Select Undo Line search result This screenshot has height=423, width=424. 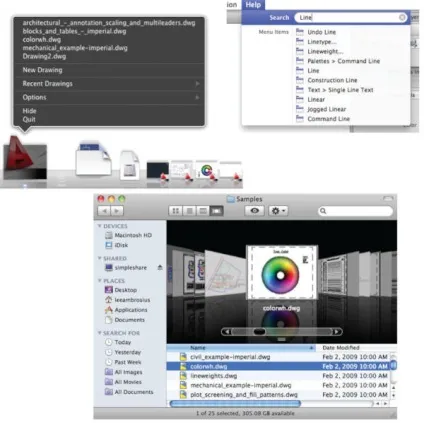click(322, 32)
